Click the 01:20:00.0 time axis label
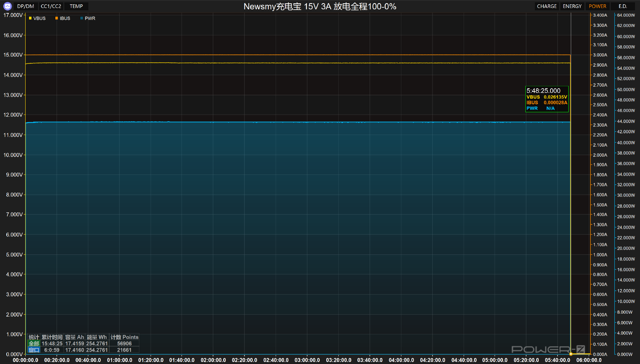Viewport: 640px width, 364px height. [151, 360]
